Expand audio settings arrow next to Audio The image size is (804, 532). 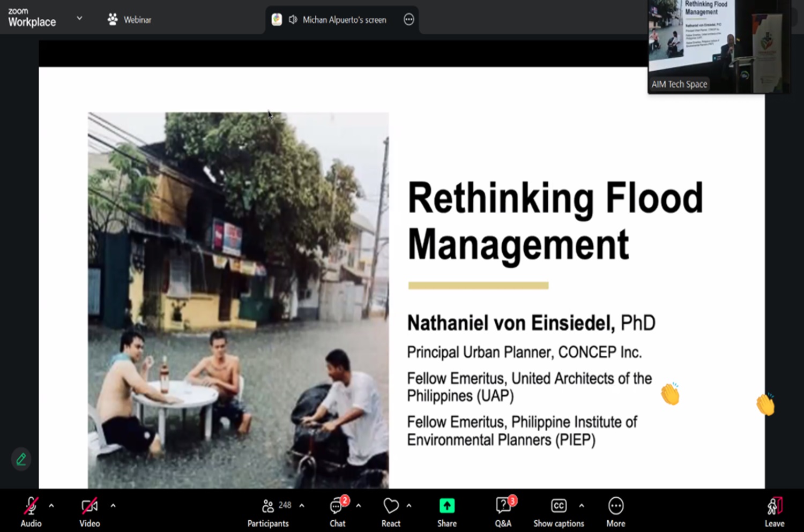pyautogui.click(x=51, y=505)
